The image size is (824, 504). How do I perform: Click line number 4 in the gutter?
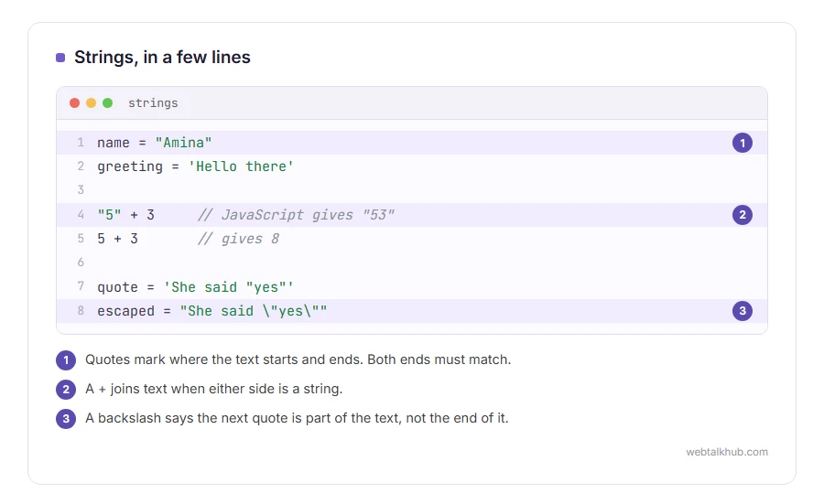tap(81, 215)
